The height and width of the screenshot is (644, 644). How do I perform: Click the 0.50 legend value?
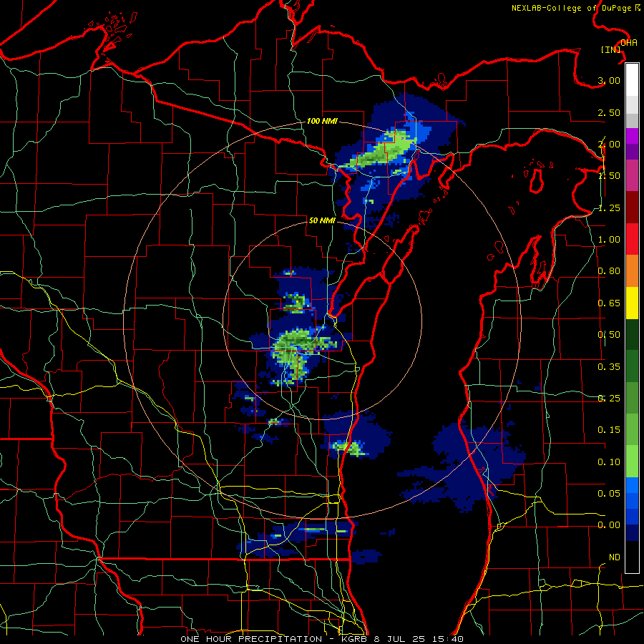tap(609, 335)
